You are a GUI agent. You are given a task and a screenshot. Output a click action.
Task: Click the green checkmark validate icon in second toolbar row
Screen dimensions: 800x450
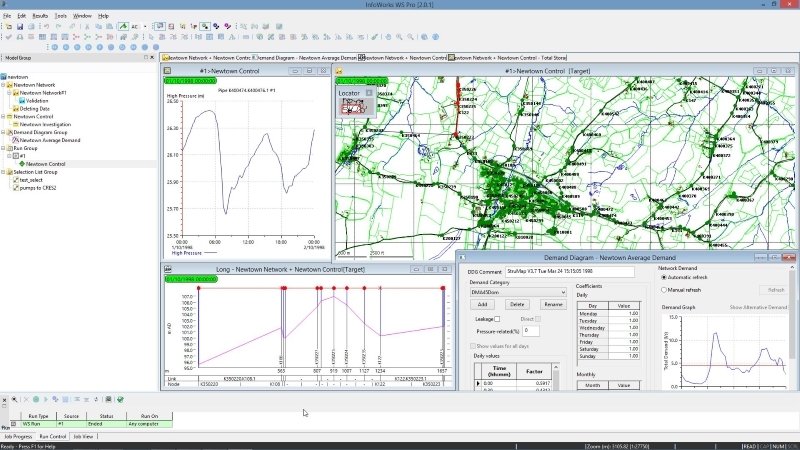point(9,37)
